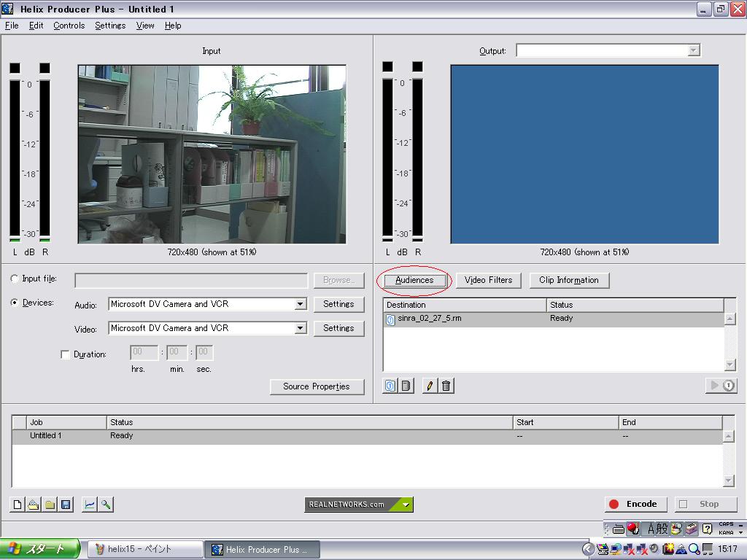Screen dimensions: 747x560
Task: Click the IME keyboard icon in language bar
Action: click(x=619, y=529)
